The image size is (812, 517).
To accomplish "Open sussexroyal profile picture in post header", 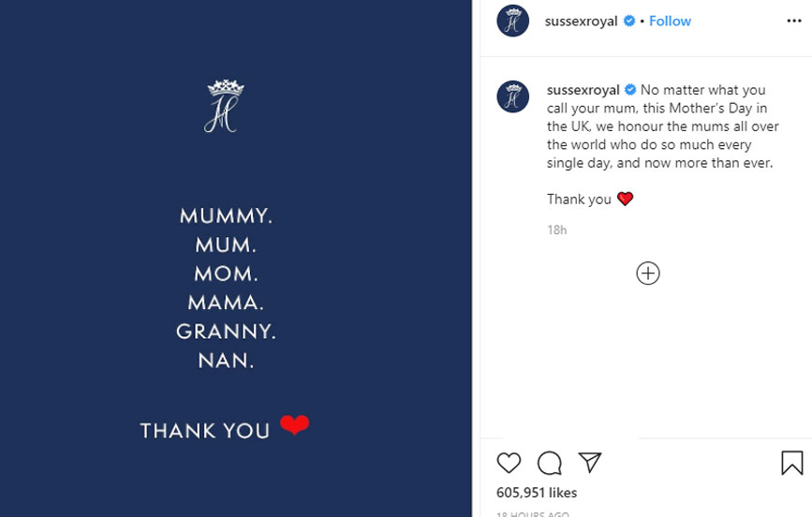I will tap(512, 21).
